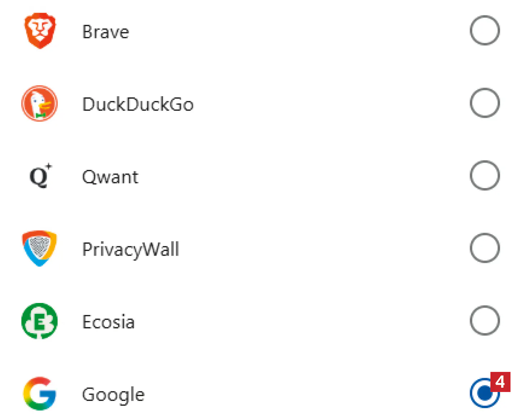Click the PrivacyWall text label
The height and width of the screenshot is (420, 522).
[131, 249]
